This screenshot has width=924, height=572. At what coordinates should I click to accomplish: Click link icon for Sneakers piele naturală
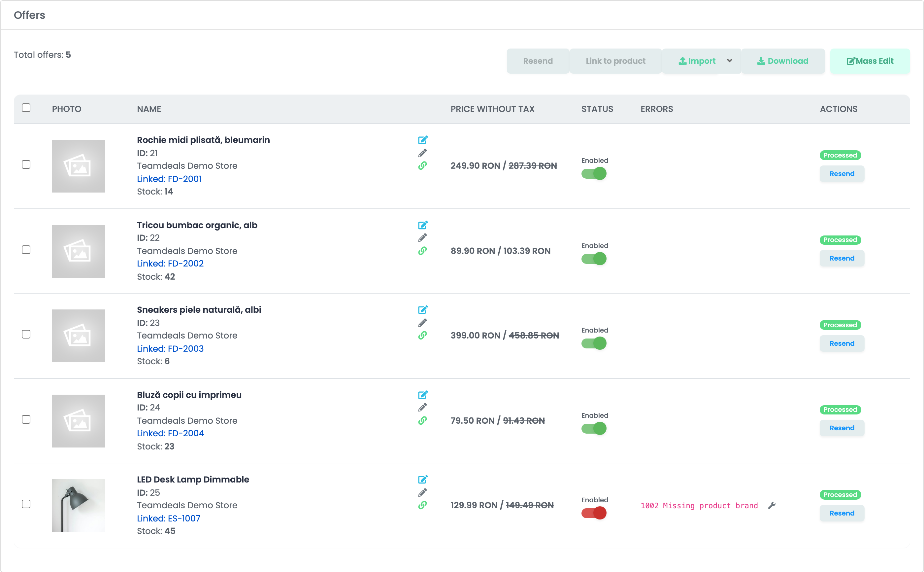pos(422,336)
